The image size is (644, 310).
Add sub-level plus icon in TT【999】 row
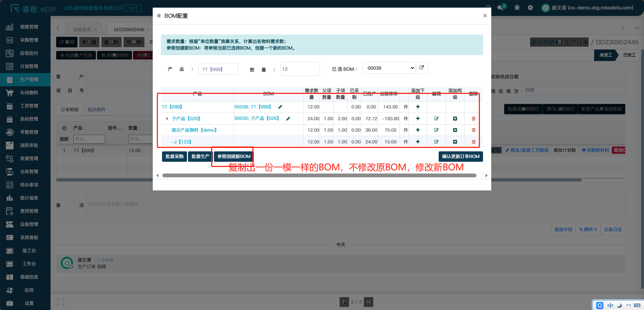point(418,107)
